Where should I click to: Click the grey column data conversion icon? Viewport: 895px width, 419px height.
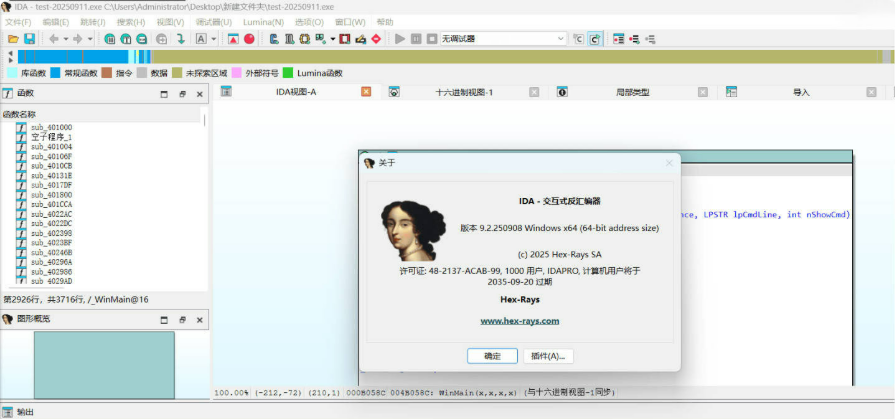[289, 39]
